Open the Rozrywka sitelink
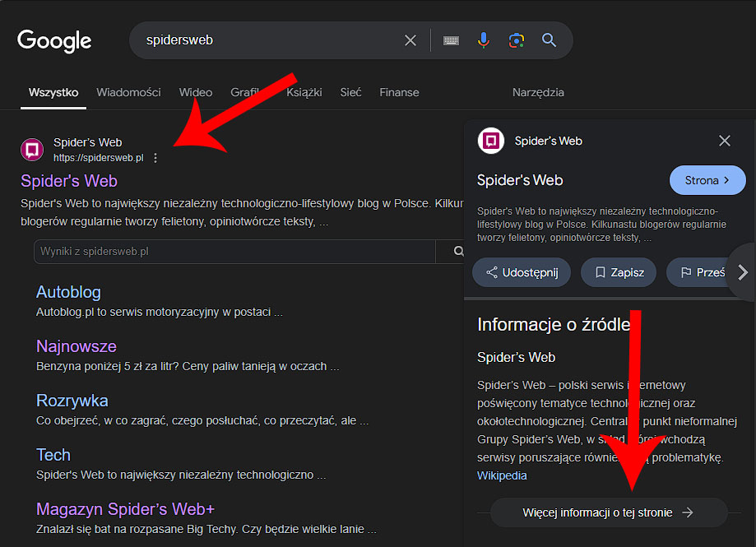This screenshot has height=547, width=756. (x=72, y=401)
